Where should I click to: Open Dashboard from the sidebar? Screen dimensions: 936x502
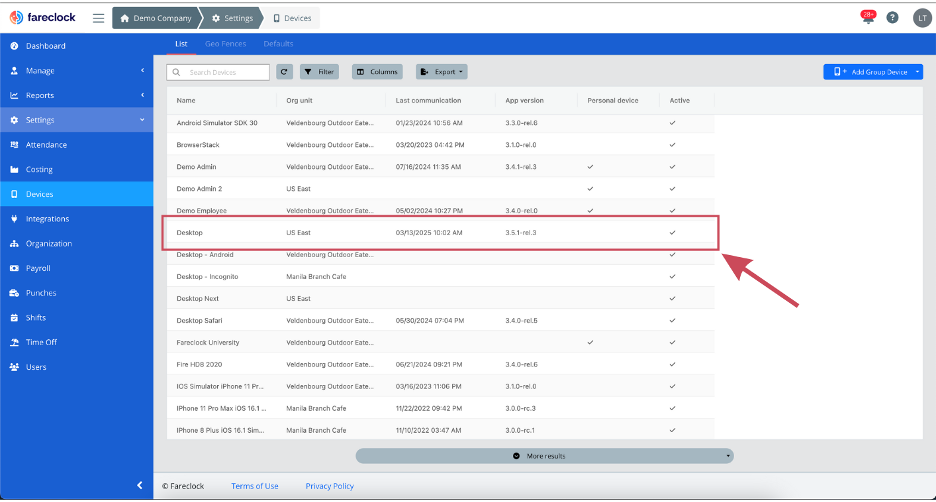45,46
